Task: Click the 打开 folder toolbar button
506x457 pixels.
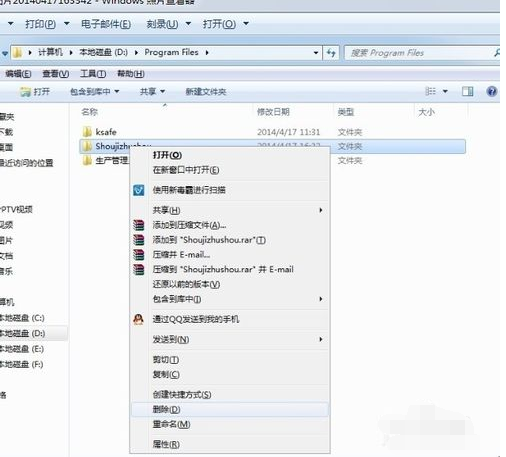Action: (35, 92)
